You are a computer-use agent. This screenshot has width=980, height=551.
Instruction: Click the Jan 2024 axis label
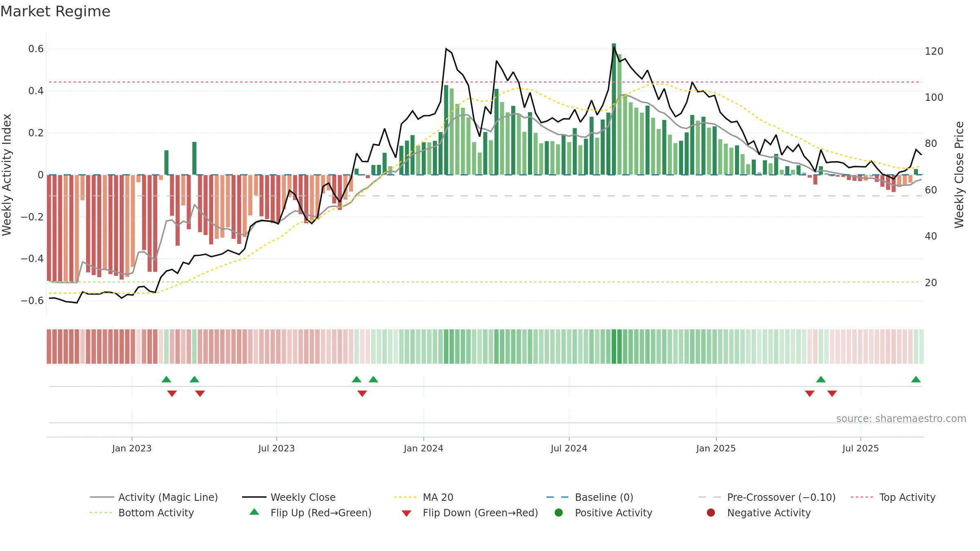pos(423,448)
